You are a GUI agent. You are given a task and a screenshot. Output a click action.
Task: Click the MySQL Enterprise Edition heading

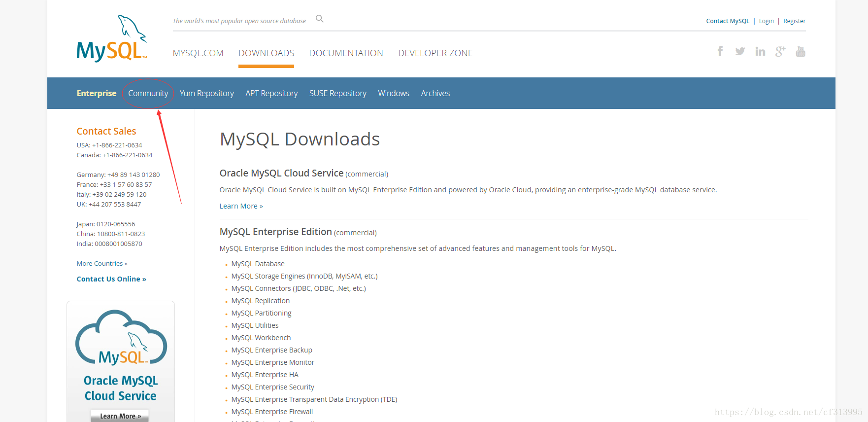pos(276,232)
